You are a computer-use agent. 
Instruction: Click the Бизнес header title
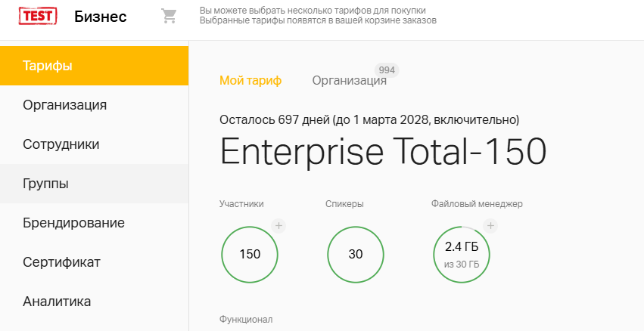coord(101,17)
